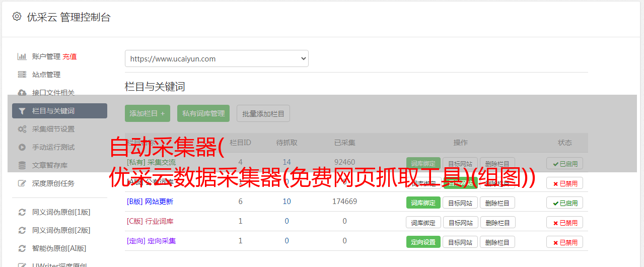Open 账户管理 via its bar chart icon
The height and width of the screenshot is (267, 644).
(x=22, y=56)
